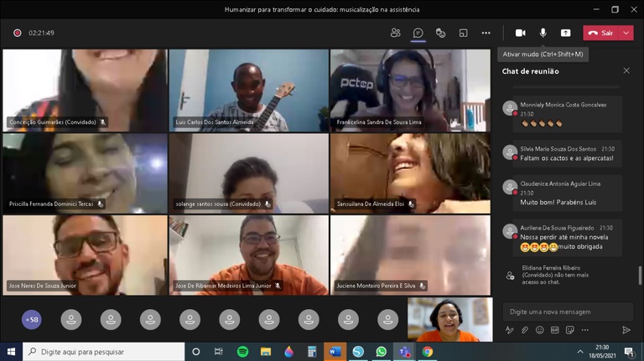
Task: Open the reactions and raise hand icon
Action: coord(441,33)
